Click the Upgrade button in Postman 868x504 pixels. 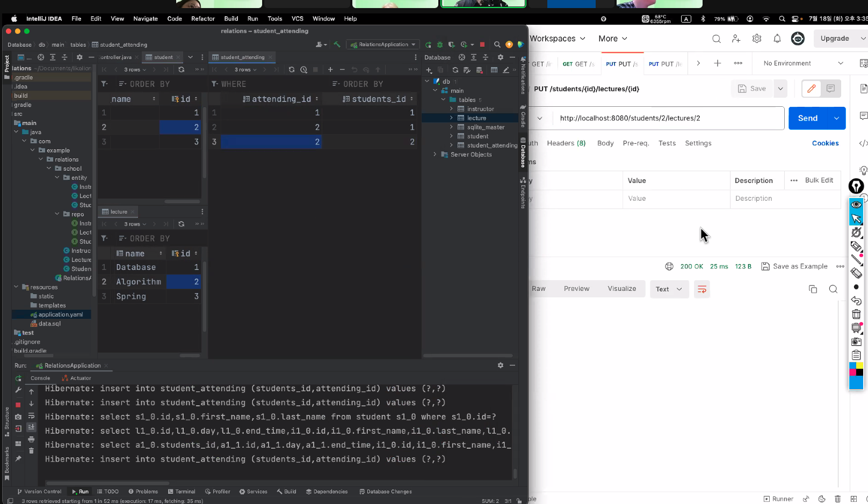[835, 39]
